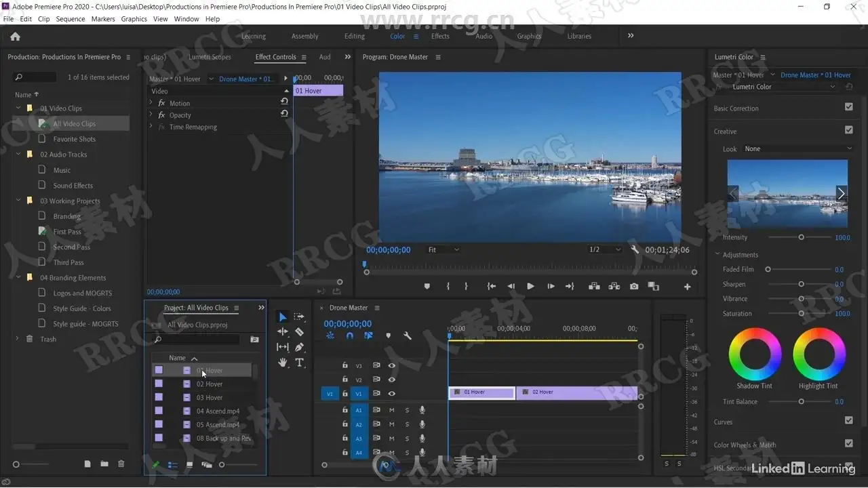The height and width of the screenshot is (488, 868).
Task: Click the Shadow Tint color wheel
Action: point(755,354)
